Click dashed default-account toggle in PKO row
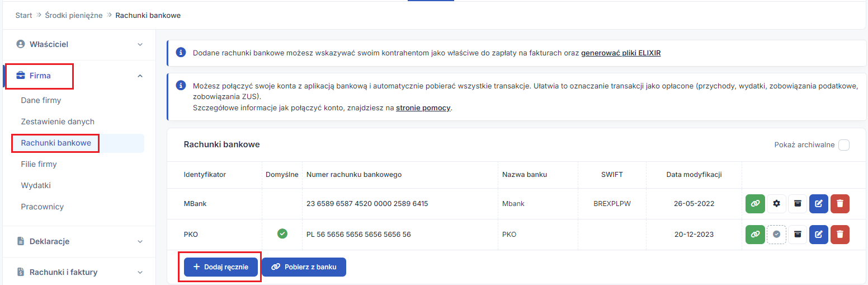Viewport: 868px width, 285px height. click(776, 235)
